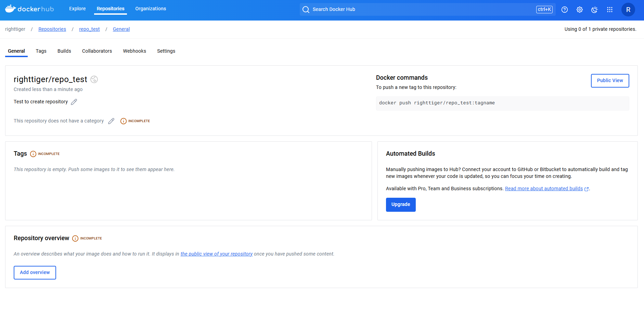
Task: Open Read more about automated builds link
Action: (x=544, y=188)
